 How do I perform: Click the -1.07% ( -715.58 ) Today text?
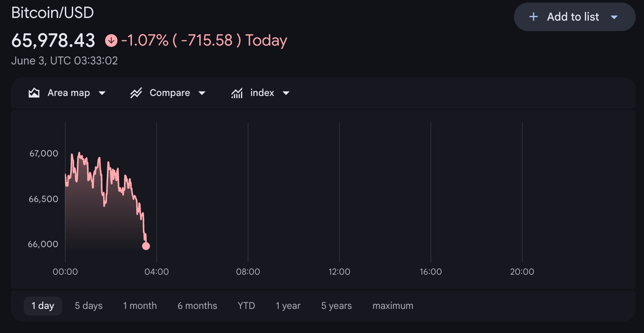pyautogui.click(x=204, y=41)
